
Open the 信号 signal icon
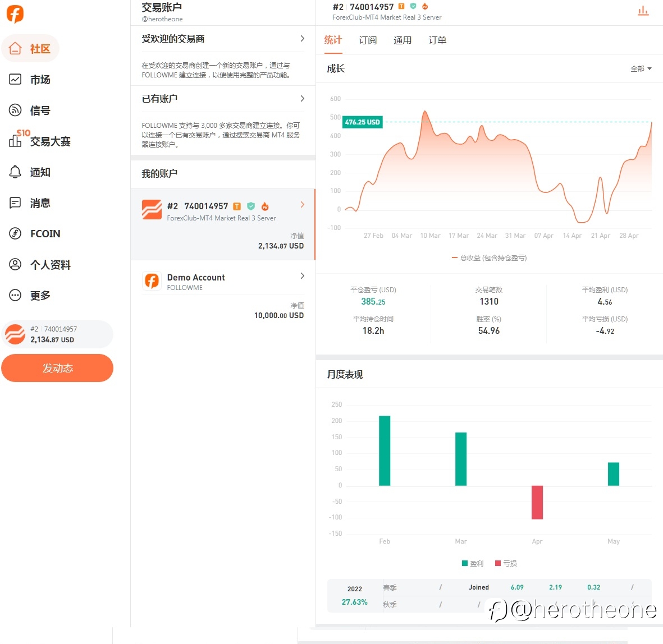tap(15, 111)
